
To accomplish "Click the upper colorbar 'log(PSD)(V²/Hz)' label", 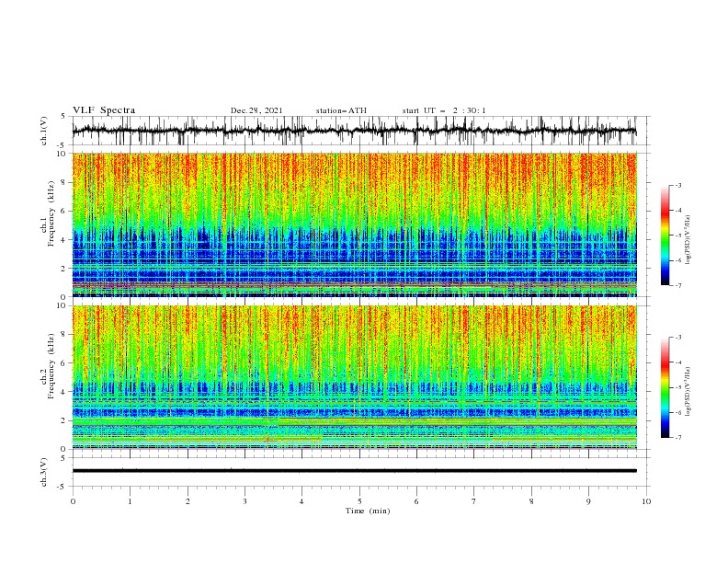I will (688, 240).
